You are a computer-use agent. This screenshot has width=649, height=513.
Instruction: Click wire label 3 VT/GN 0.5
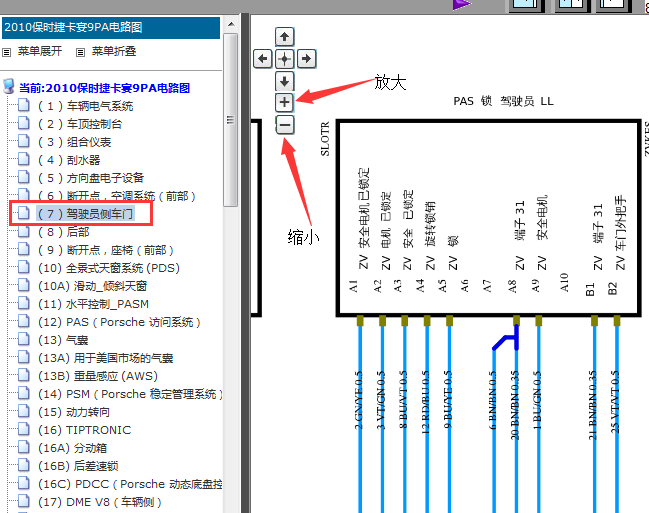pyautogui.click(x=381, y=400)
